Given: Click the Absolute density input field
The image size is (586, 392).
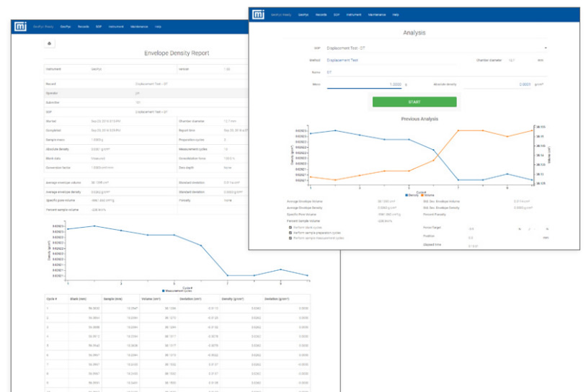Looking at the screenshot, I should (497, 84).
